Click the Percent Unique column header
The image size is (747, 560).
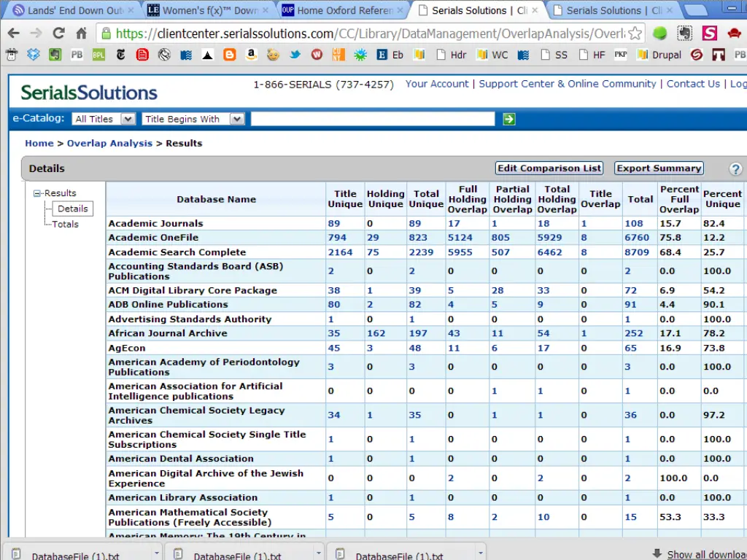722,199
